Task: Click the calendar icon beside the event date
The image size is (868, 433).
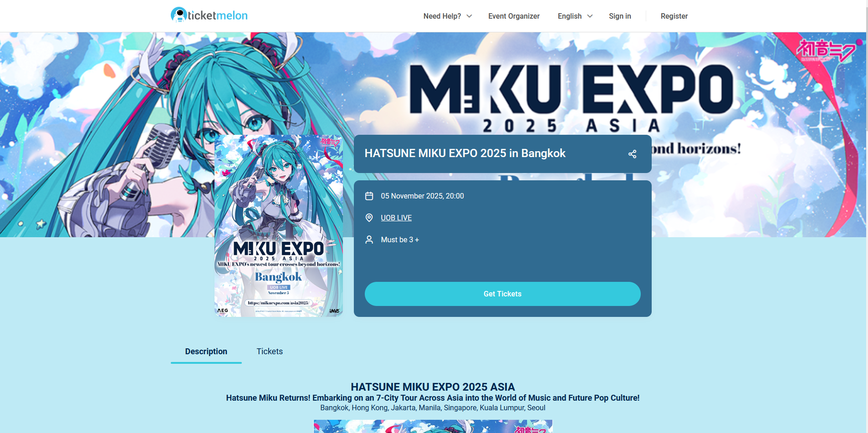Action: coord(369,196)
